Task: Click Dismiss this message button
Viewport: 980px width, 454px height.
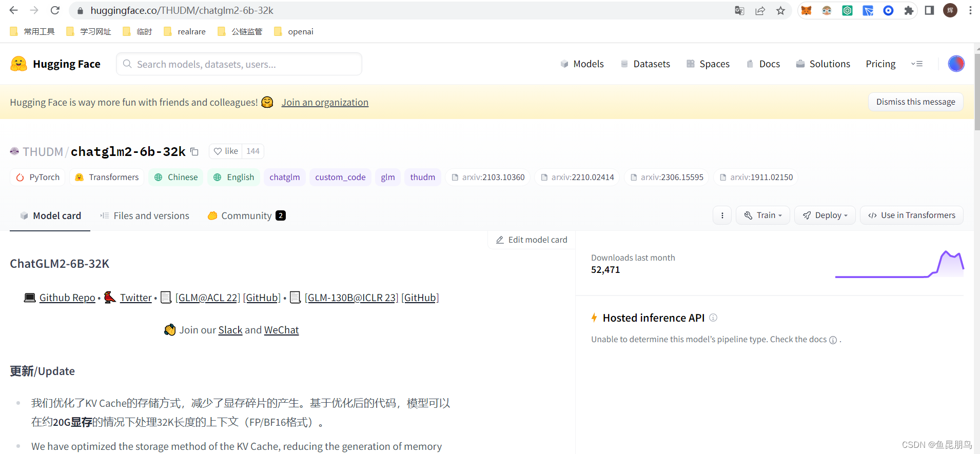Action: tap(916, 102)
